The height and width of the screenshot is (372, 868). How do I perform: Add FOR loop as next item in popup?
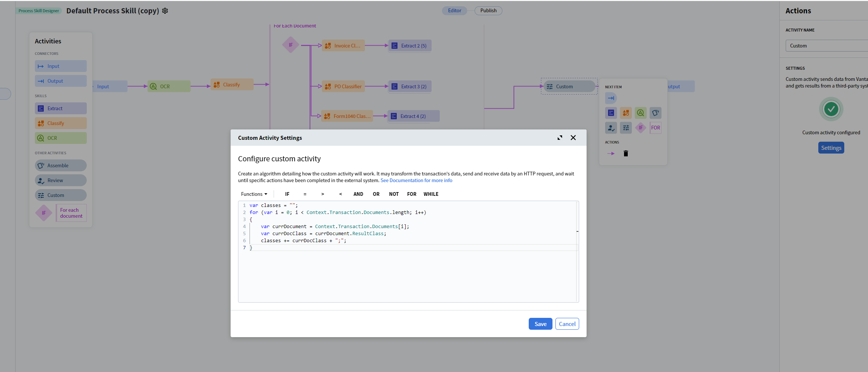pos(655,128)
